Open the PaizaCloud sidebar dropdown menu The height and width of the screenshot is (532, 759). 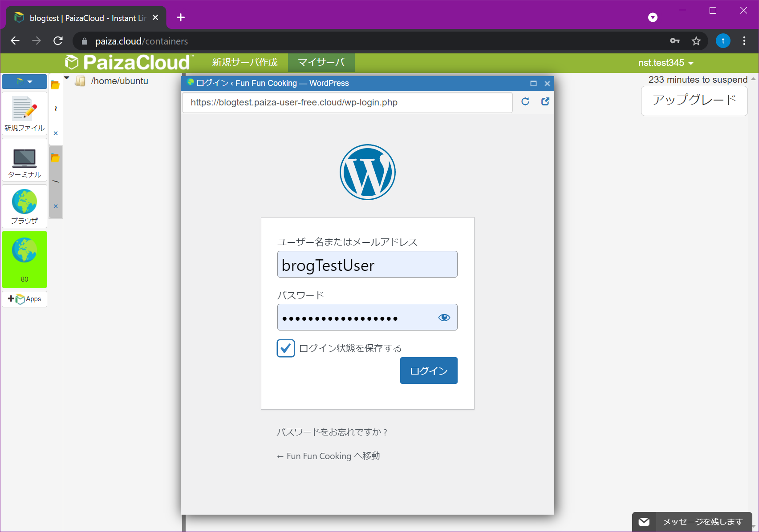point(24,81)
